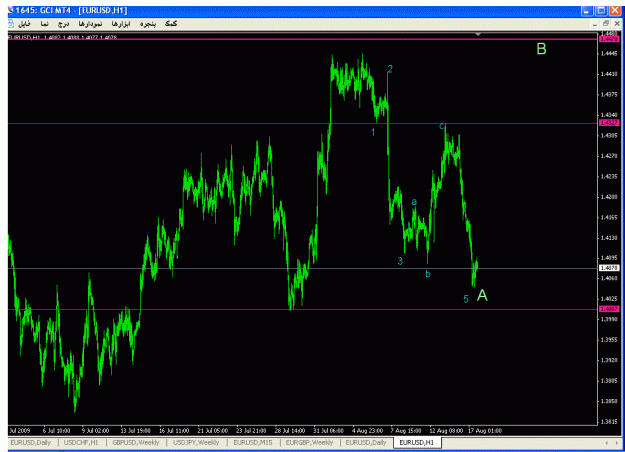Open EURUSD,Daily tab next to USDCHF,H1
Image resolution: width=625 pixels, height=452 pixels.
tap(30, 442)
